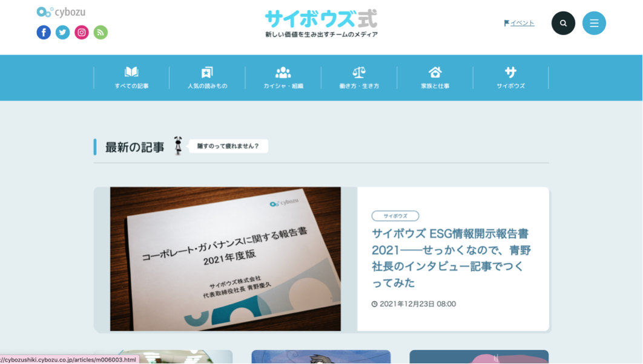Click the house icon for 家族と仕事

tap(435, 73)
